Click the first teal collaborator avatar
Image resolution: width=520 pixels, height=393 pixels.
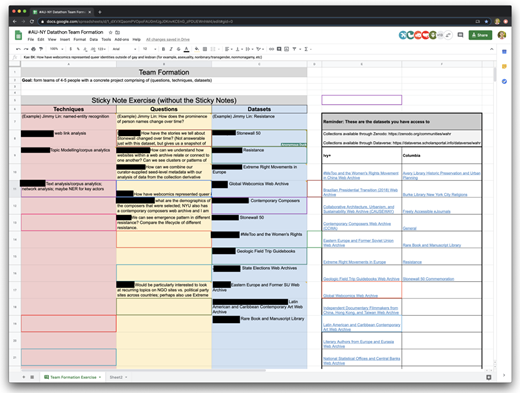[403, 35]
